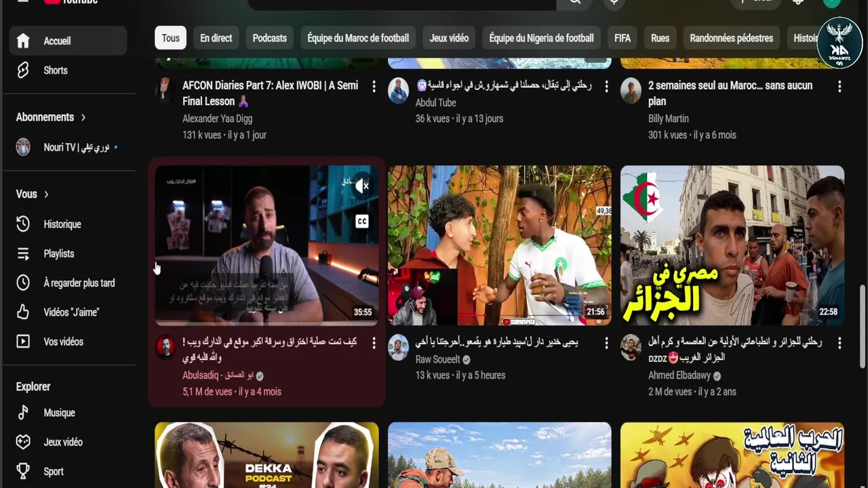The image size is (868, 488).
Task: Open Shorts icon in sidebar
Action: [23, 70]
